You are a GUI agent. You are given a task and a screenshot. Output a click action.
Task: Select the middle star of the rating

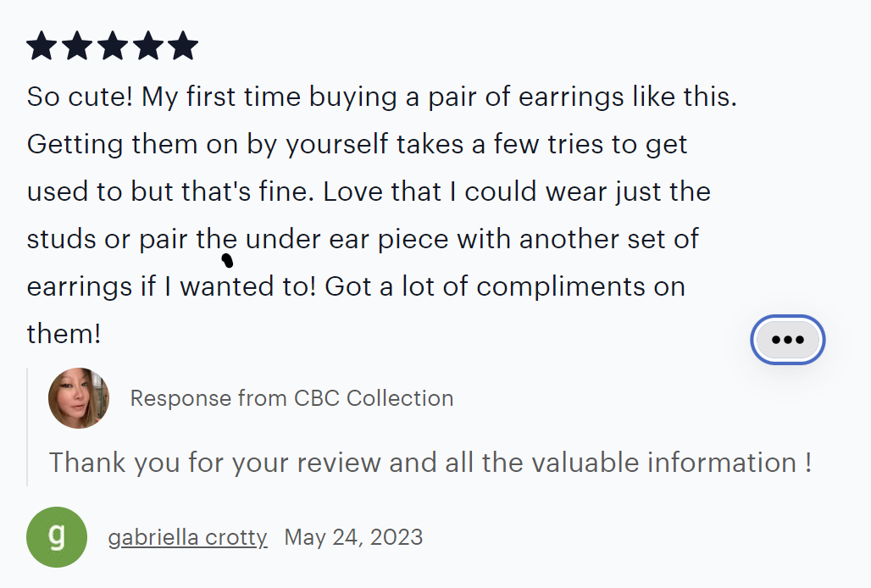(112, 46)
